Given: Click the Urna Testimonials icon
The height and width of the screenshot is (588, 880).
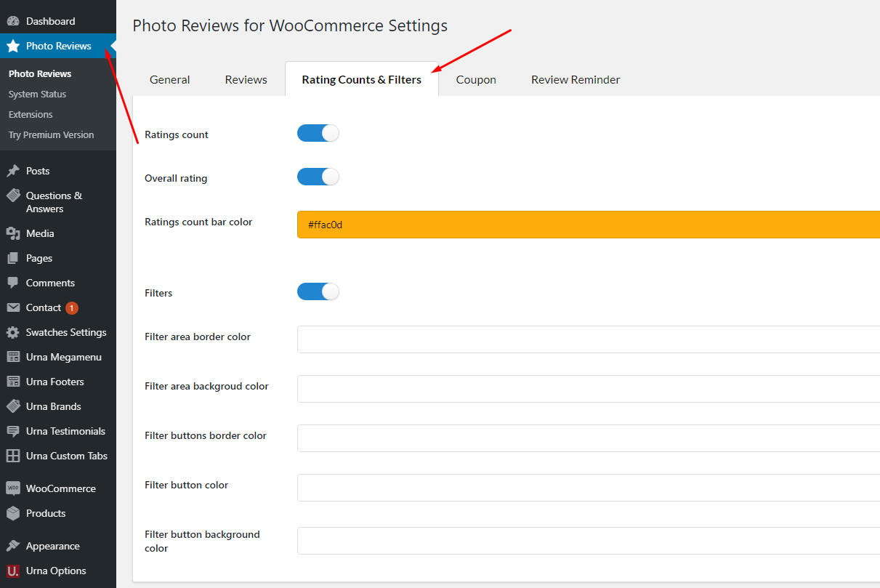Looking at the screenshot, I should click(13, 431).
